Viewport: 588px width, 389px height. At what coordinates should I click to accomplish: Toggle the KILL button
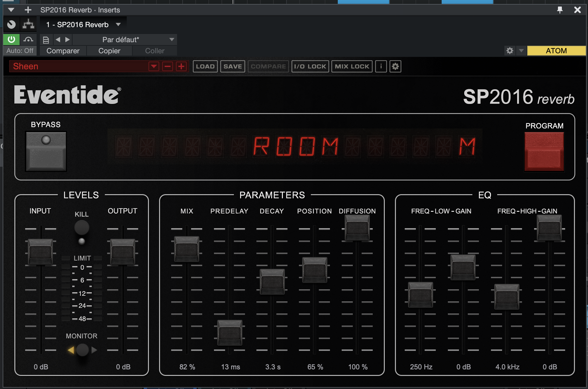82,228
